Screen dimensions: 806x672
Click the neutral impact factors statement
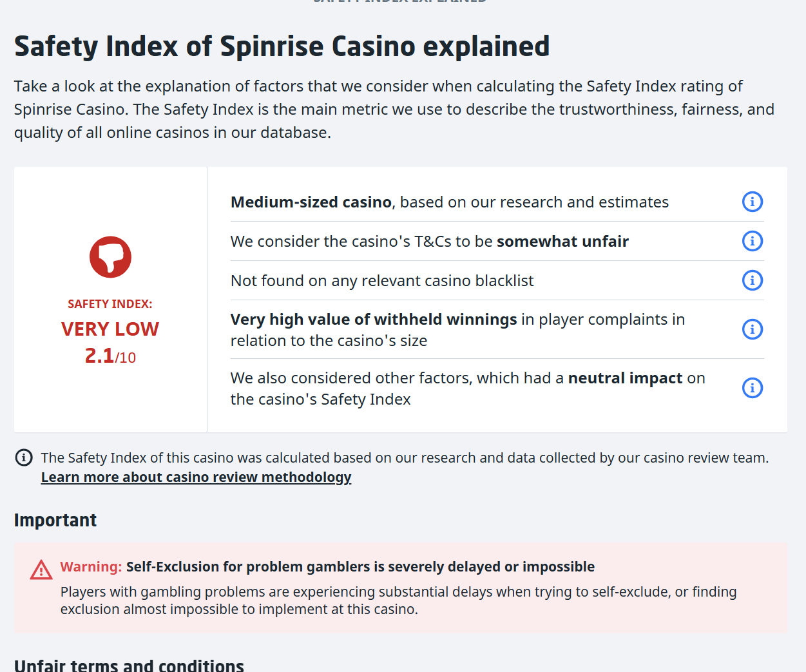[x=468, y=389]
